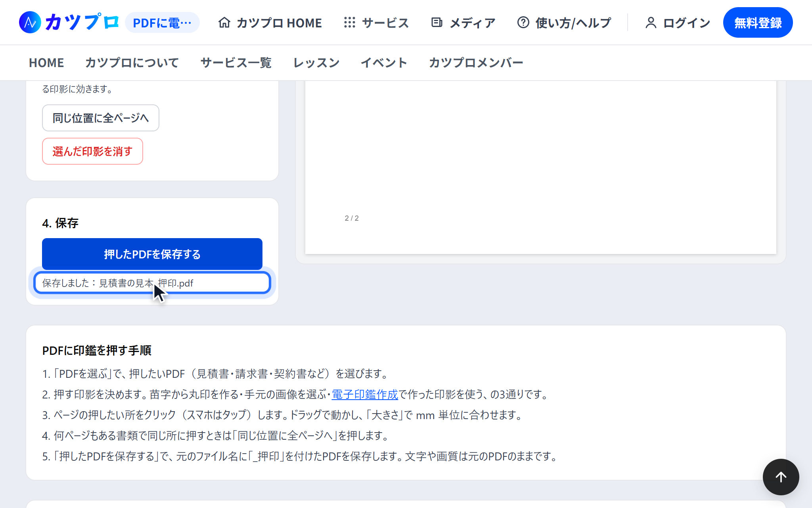Click step 1 text about 「PDFを選ぶ」
Image resolution: width=812 pixels, height=508 pixels.
coord(216,374)
